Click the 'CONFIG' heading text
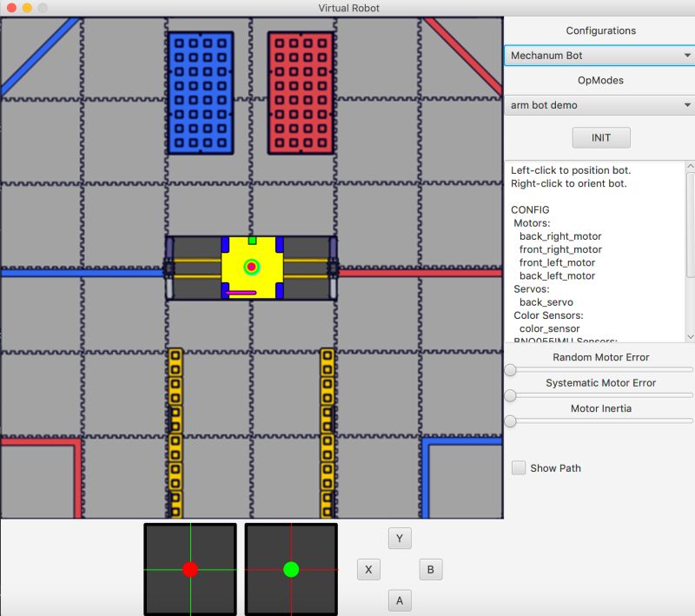The height and width of the screenshot is (616, 695). click(x=530, y=209)
